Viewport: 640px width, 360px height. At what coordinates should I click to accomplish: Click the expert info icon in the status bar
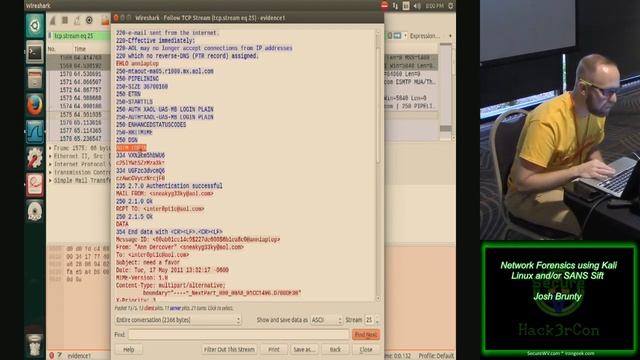click(52, 356)
